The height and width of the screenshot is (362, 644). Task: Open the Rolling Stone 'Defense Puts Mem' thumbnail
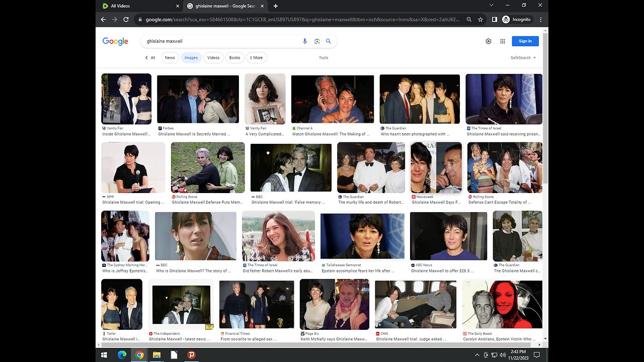pyautogui.click(x=208, y=167)
